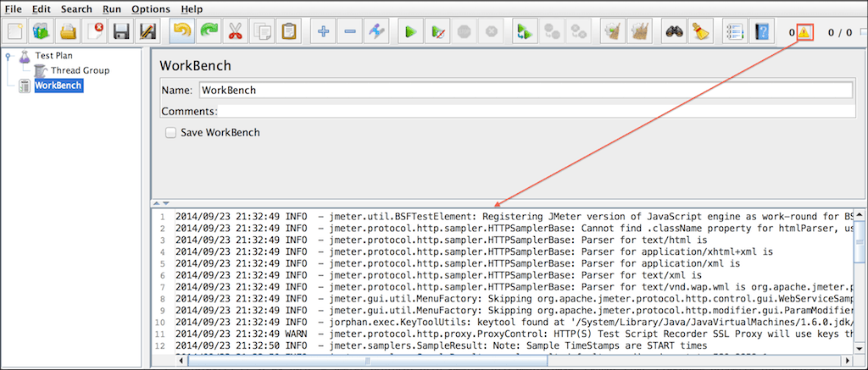Start the test with green play icon
Screen dimensions: 868x370
coord(410,32)
